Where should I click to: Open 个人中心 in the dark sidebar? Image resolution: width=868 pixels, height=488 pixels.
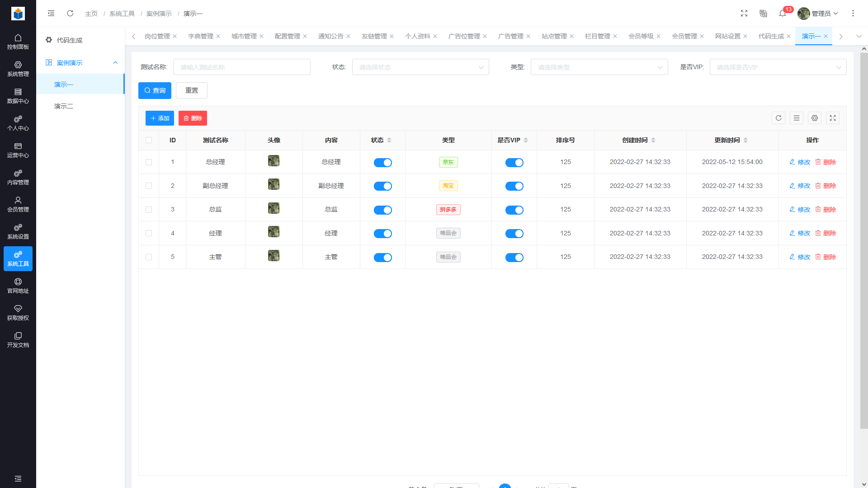[x=18, y=123]
